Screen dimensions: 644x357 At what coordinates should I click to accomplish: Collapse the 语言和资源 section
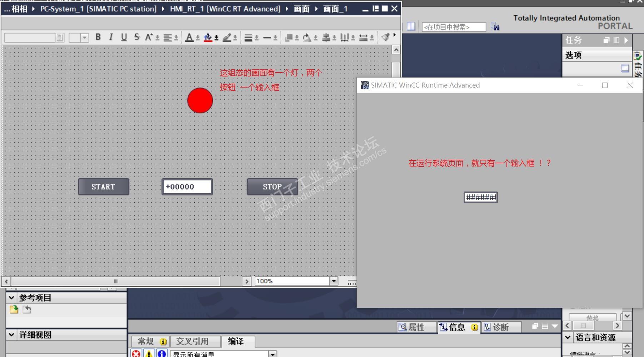568,337
